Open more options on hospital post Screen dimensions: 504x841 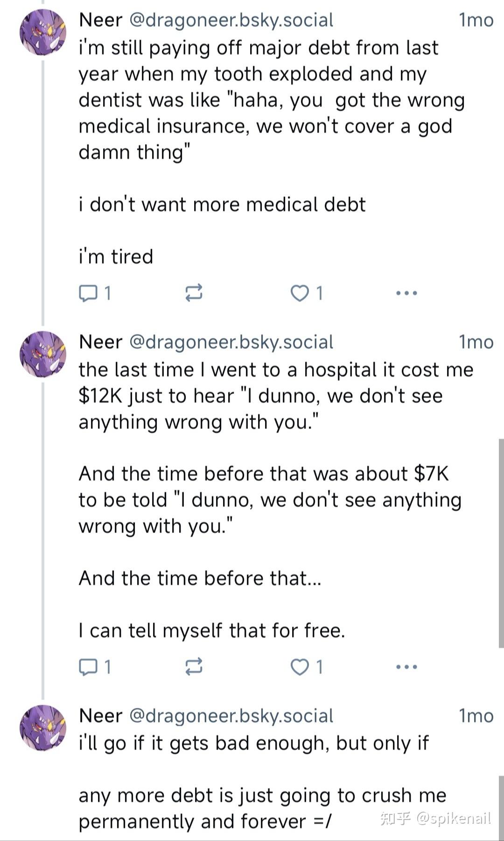[406, 667]
